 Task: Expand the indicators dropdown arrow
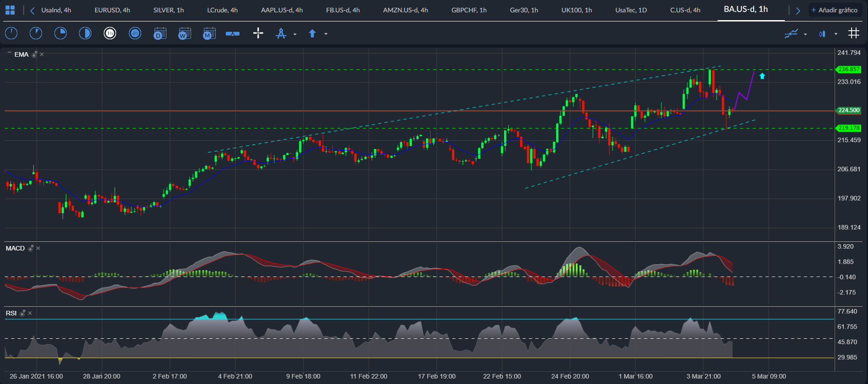[x=805, y=34]
